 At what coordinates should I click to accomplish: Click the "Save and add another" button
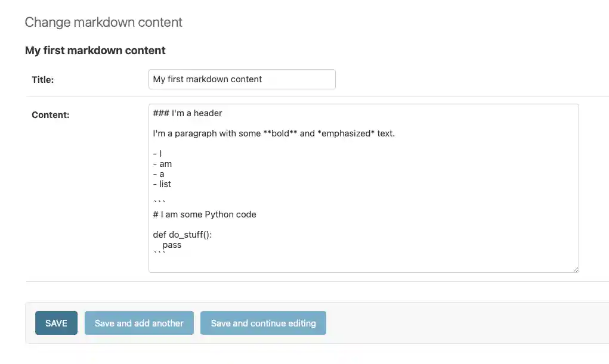pos(139,323)
